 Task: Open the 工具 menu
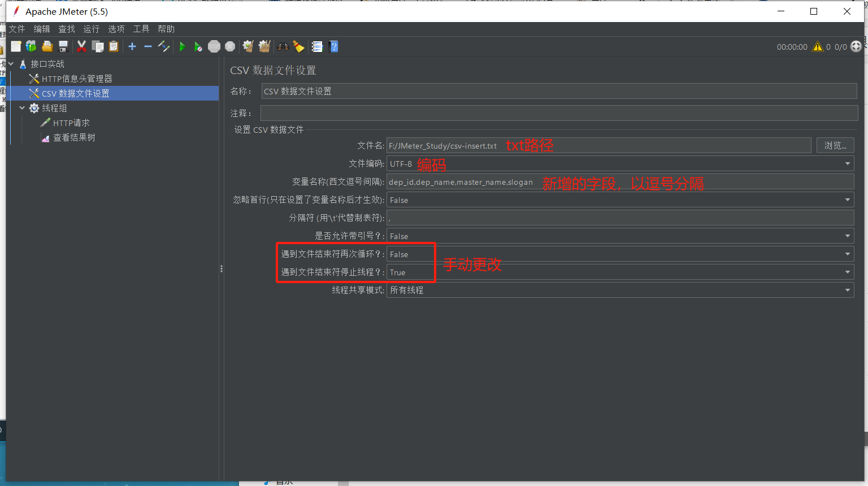tap(141, 29)
